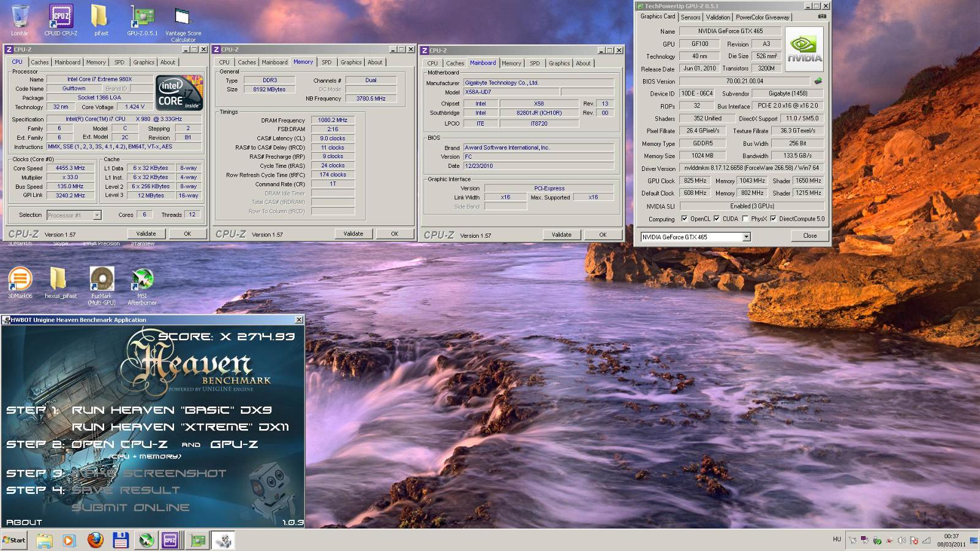The height and width of the screenshot is (551, 980).
Task: Click Run Heaven "Xtreme" DX11
Action: pyautogui.click(x=180, y=427)
